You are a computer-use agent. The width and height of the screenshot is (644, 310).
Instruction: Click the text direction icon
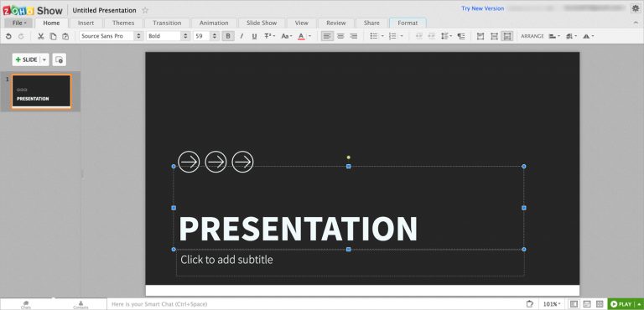pyautogui.click(x=461, y=36)
